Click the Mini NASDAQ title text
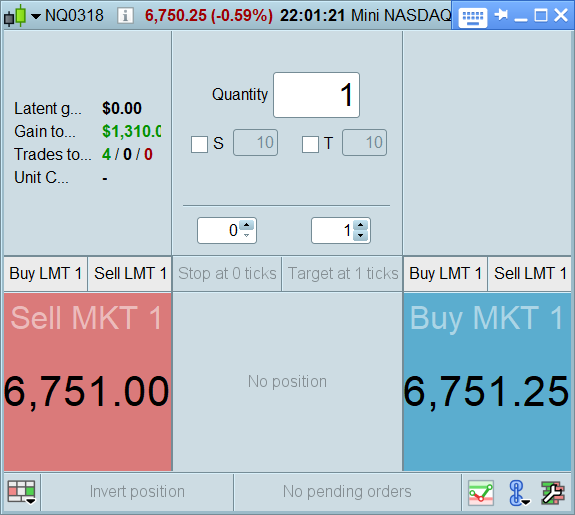Viewport: 575px width, 515px height. [401, 15]
